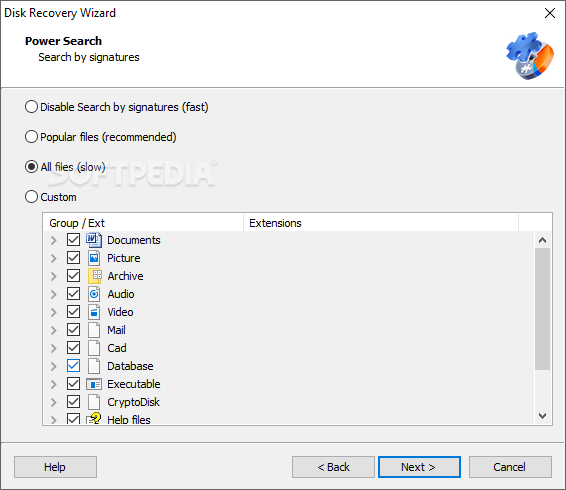This screenshot has width=566, height=490.
Task: Click the Group / Ext column header
Action: tap(143, 223)
